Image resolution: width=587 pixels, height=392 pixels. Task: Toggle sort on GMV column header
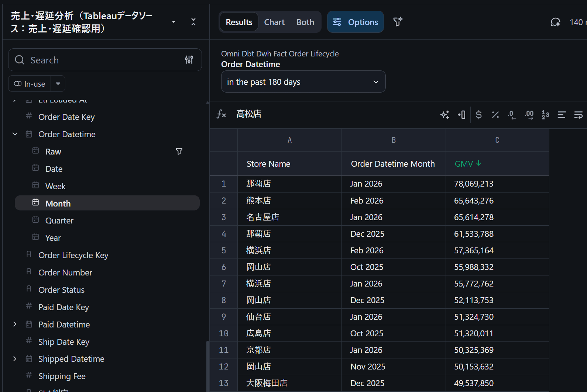tap(468, 164)
